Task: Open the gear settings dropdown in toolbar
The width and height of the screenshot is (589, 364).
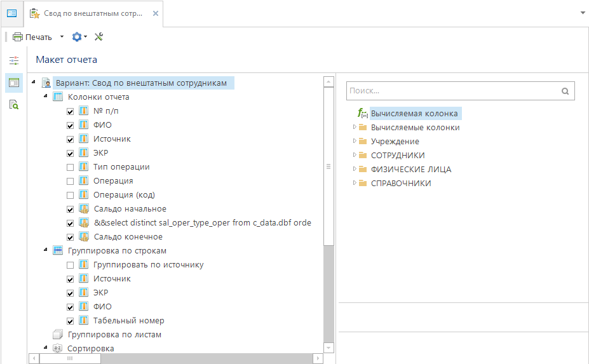Action: pos(79,37)
